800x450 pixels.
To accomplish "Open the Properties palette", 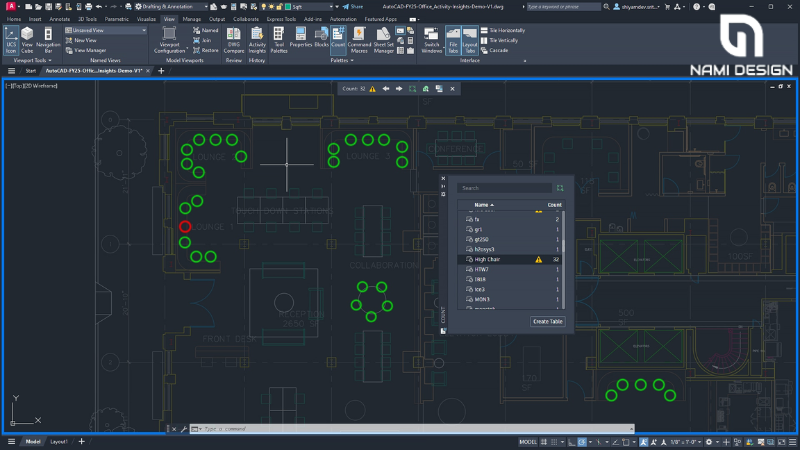I will 301,38.
